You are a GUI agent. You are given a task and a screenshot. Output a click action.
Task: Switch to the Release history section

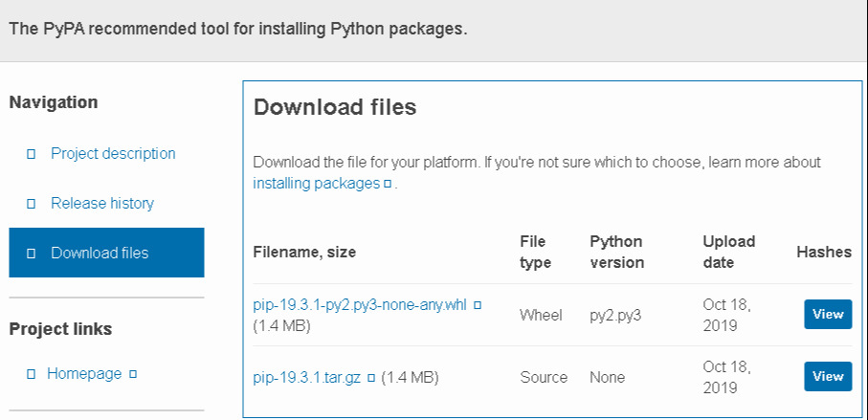click(x=101, y=203)
